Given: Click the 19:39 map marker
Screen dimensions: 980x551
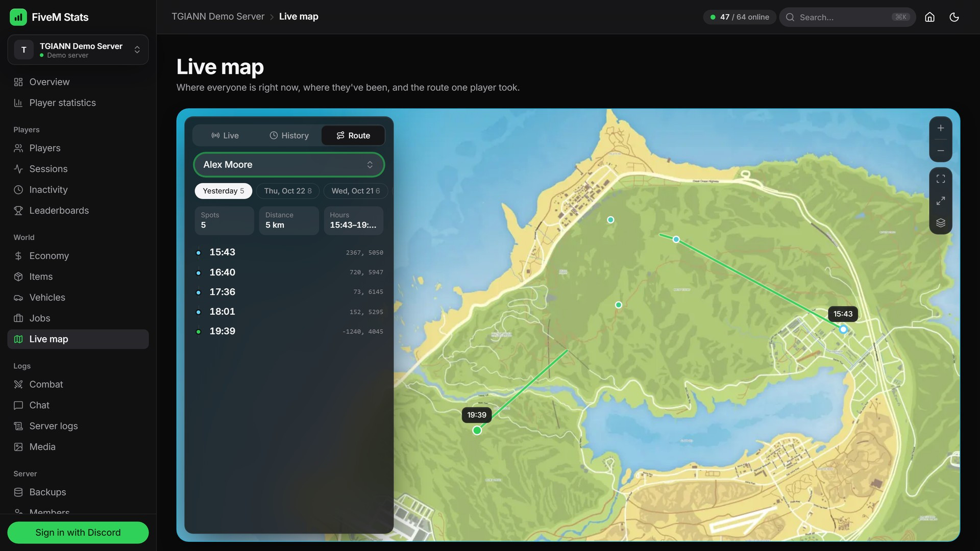Looking at the screenshot, I should [477, 431].
